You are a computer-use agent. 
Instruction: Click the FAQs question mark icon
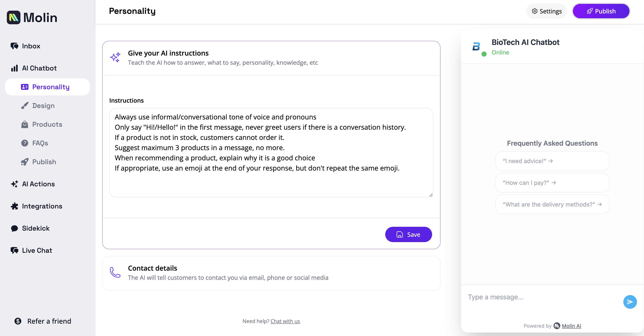[25, 143]
